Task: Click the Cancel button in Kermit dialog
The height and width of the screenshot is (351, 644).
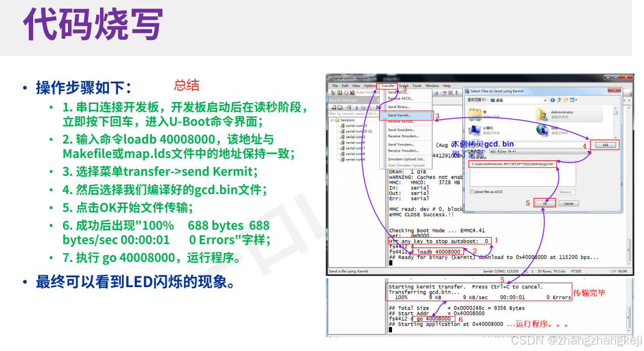Action: pyautogui.click(x=568, y=203)
